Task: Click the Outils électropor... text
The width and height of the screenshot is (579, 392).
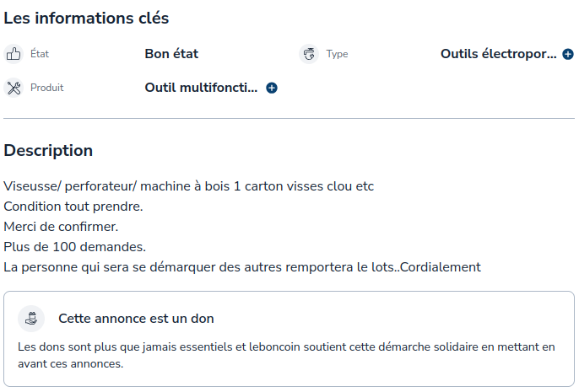Action: [499, 54]
